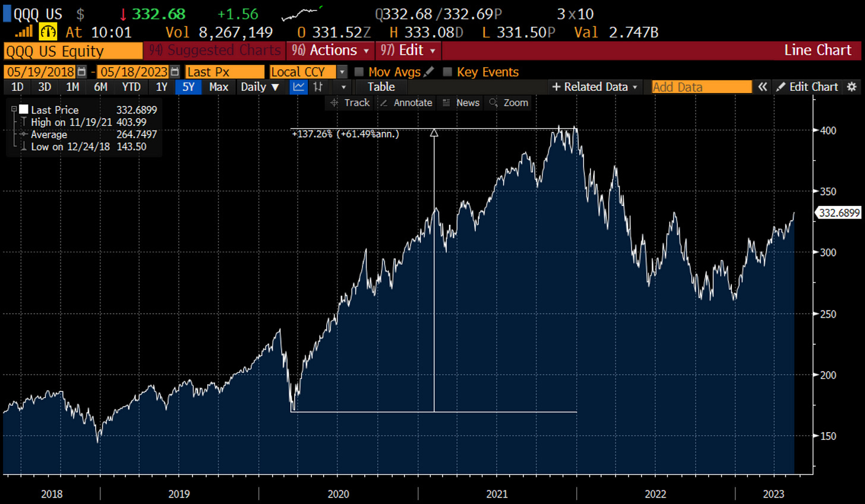Open the 97) Edit menu
Image resolution: width=865 pixels, height=504 pixels.
coord(408,50)
